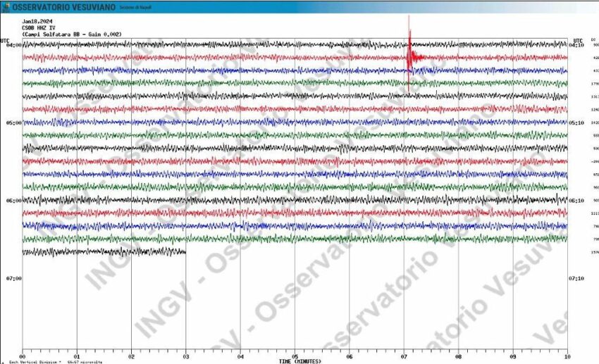Click the left '07:00' time label
The width and height of the screenshot is (599, 364).
[14, 279]
